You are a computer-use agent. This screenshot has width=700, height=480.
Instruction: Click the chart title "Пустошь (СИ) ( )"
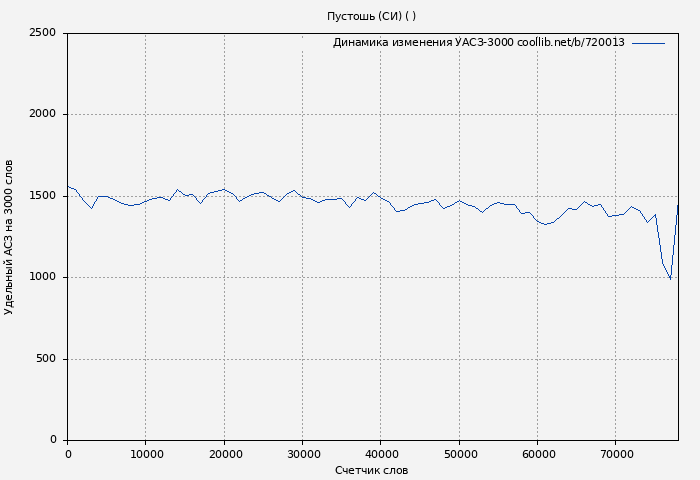(x=371, y=16)
